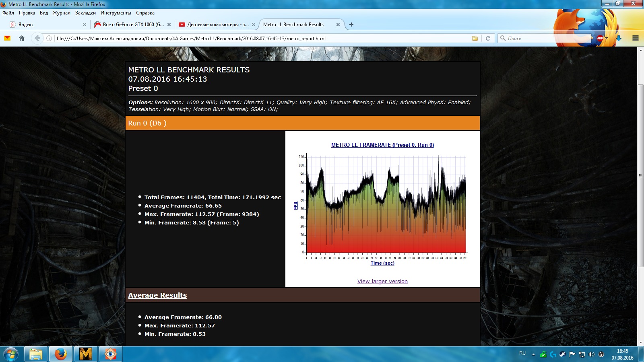Open the Яндекс mail icon in toolbar
The width and height of the screenshot is (644, 362).
pyautogui.click(x=7, y=38)
